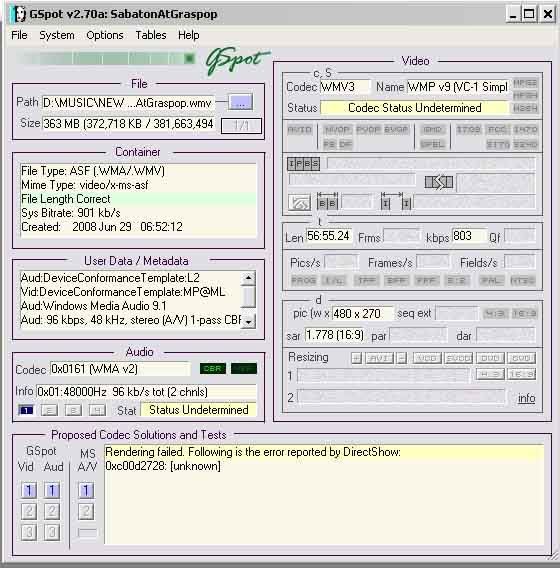Select the 'File Type: ASF' container row
The height and width of the screenshot is (568, 560).
coord(138,171)
